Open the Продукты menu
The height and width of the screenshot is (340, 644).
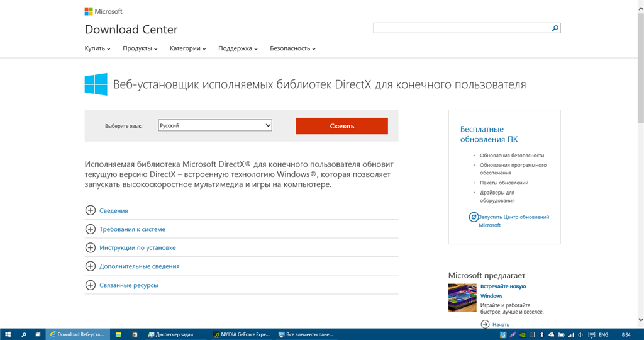pyautogui.click(x=140, y=48)
